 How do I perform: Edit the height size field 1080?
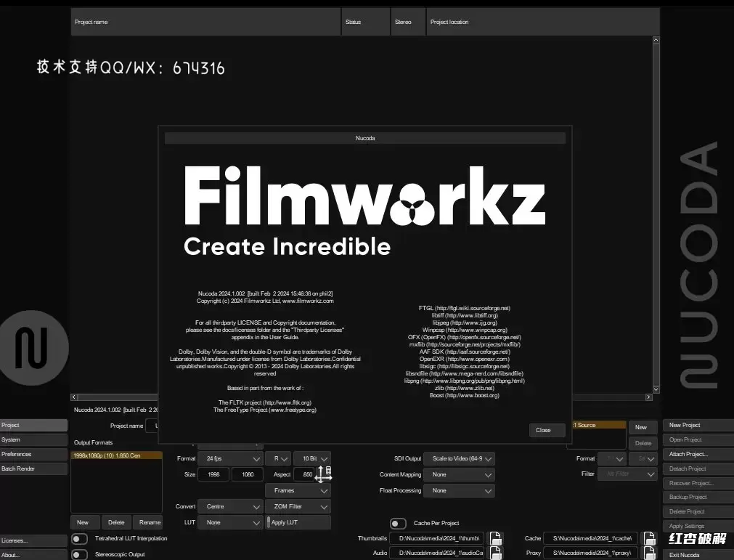(x=248, y=474)
